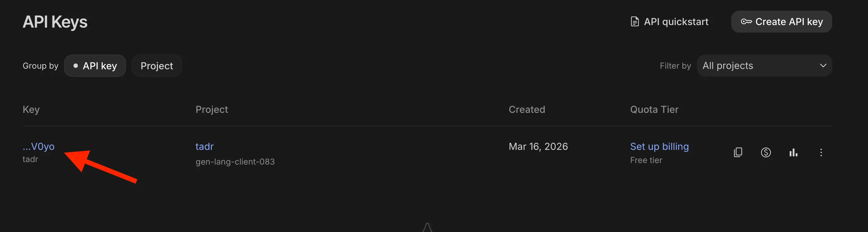Open the API quickstart link
This screenshot has width=868, height=232.
click(x=676, y=22)
